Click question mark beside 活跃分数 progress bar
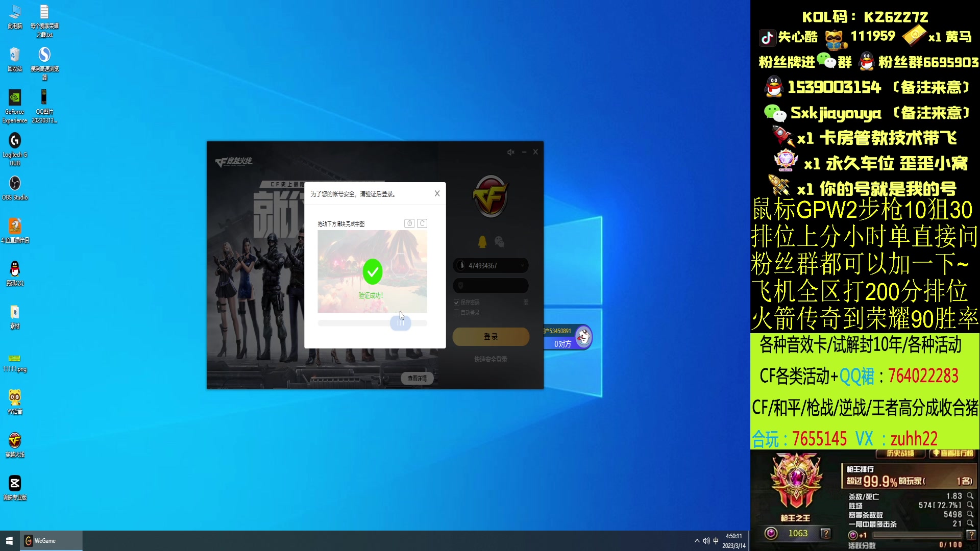Screen dimensions: 980x551 [x=971, y=535]
